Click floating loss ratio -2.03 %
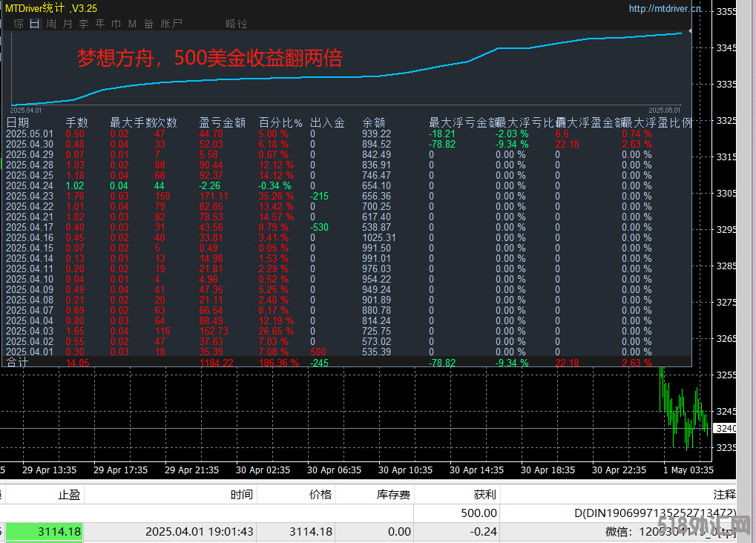Viewport: 756px width, 543px height. click(x=512, y=134)
